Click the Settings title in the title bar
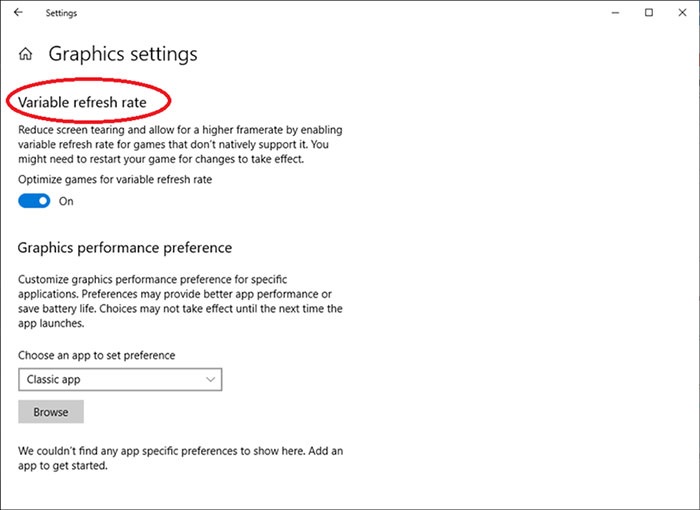Viewport: 700px width, 510px height. tap(61, 13)
